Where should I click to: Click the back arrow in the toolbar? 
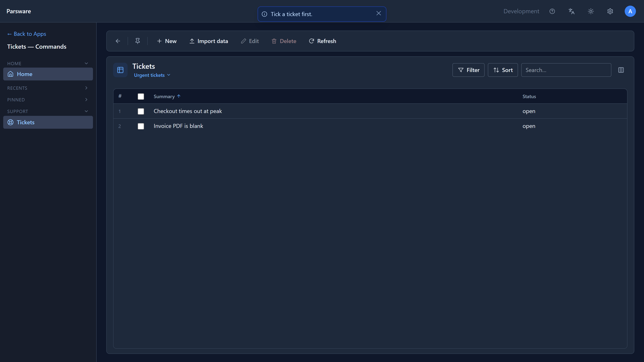click(x=118, y=41)
